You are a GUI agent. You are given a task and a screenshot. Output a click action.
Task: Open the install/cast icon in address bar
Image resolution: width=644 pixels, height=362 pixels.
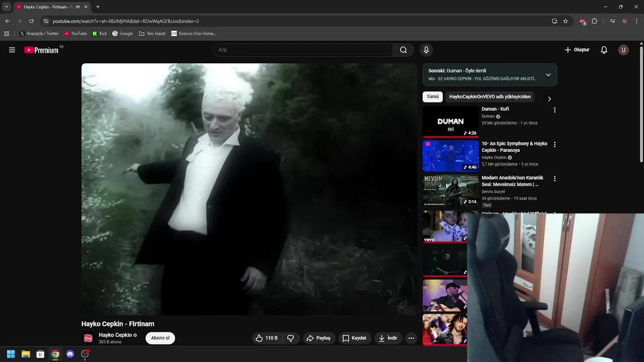(554, 21)
